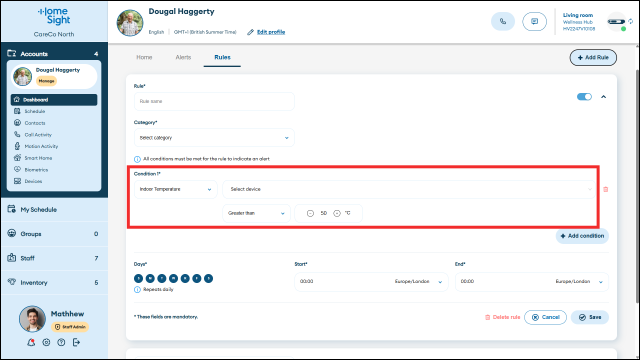The width and height of the screenshot is (640, 360).
Task: Click the Add condition button
Action: [582, 236]
